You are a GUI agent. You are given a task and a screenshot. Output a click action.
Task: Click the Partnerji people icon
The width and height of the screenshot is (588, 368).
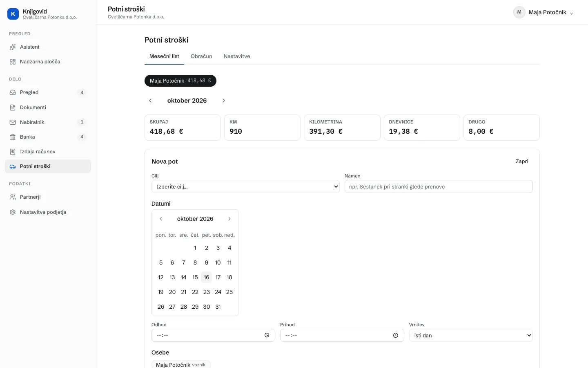(x=13, y=197)
